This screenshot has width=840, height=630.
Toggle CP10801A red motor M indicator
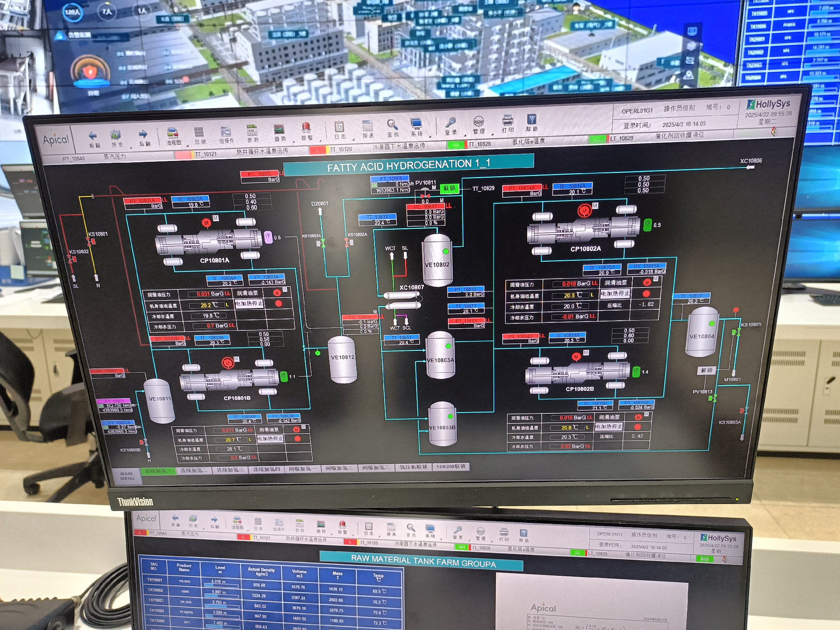coord(206,223)
